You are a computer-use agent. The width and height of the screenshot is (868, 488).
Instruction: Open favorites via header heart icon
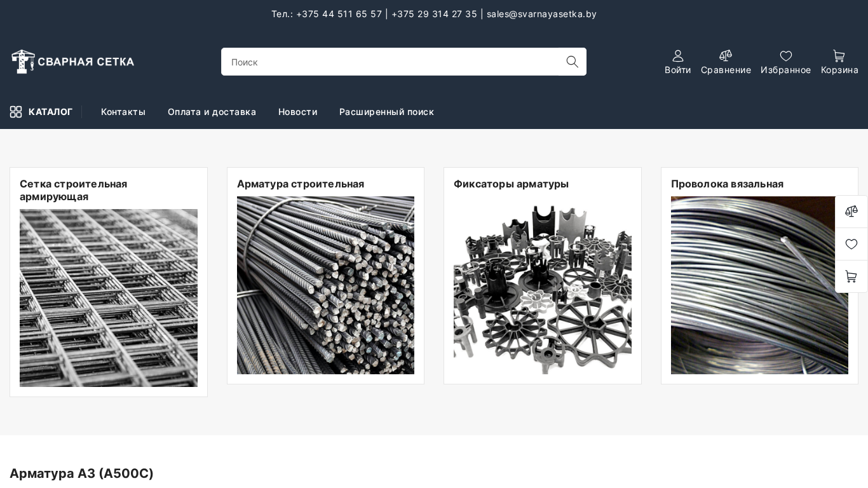click(x=786, y=56)
